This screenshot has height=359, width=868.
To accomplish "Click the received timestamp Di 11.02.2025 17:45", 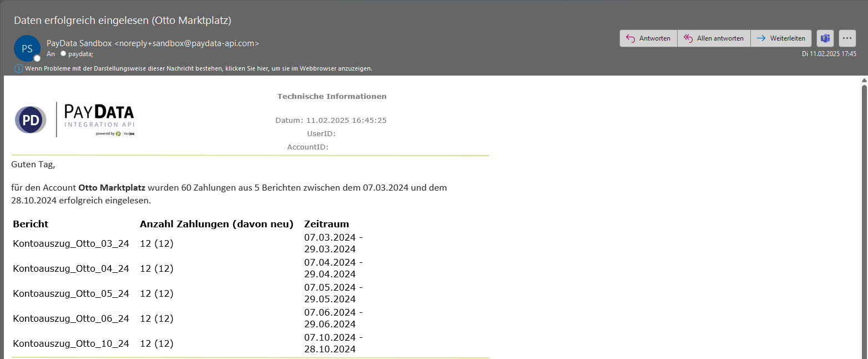I will click(x=829, y=54).
